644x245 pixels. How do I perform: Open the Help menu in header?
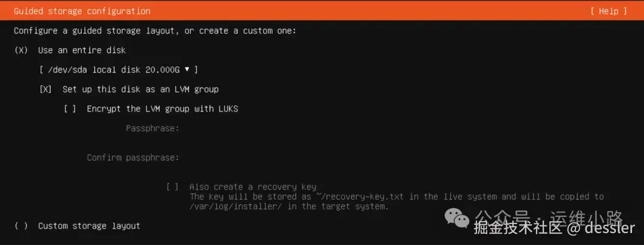tap(609, 11)
